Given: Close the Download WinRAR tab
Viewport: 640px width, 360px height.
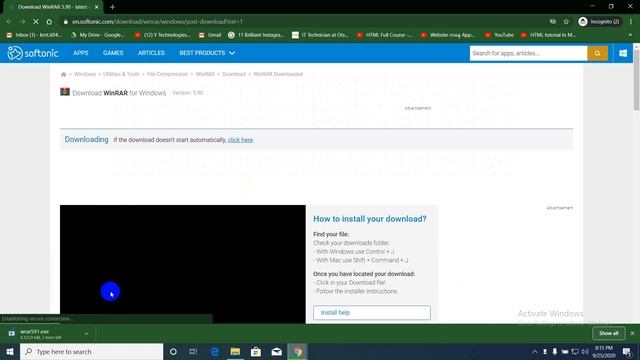Looking at the screenshot, I should (97, 7).
